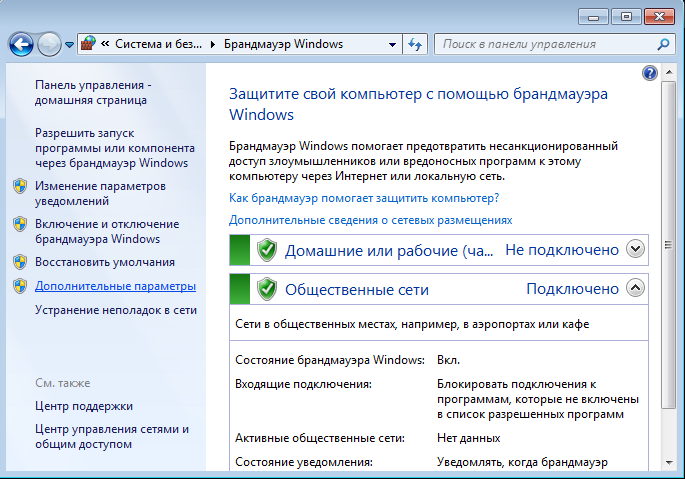Open the address bar history dropdown
The image size is (685, 479).
393,44
